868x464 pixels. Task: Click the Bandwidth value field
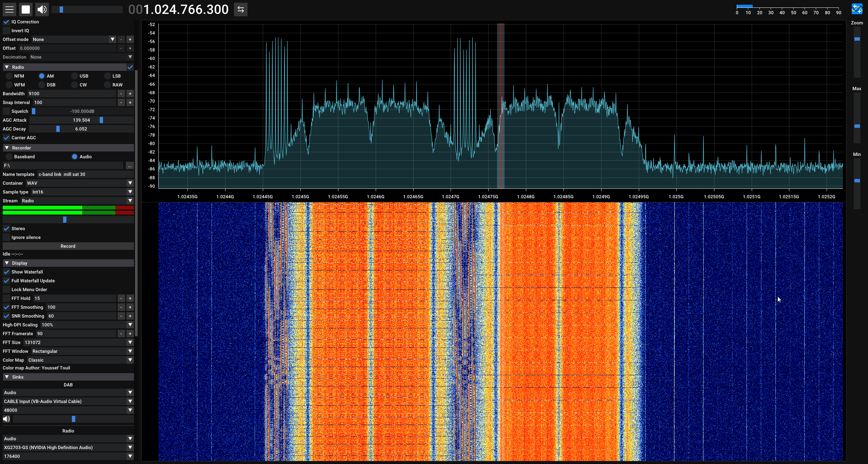click(x=72, y=94)
